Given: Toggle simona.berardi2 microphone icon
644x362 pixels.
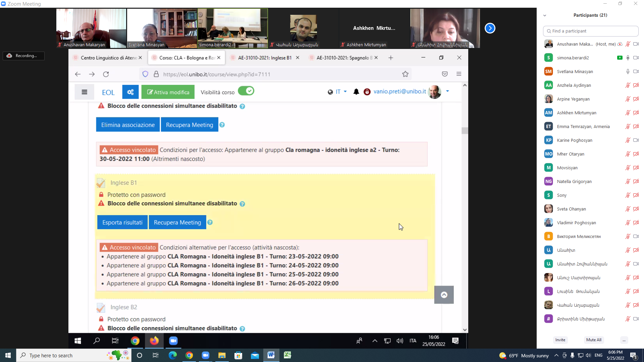Looking at the screenshot, I should tap(628, 58).
